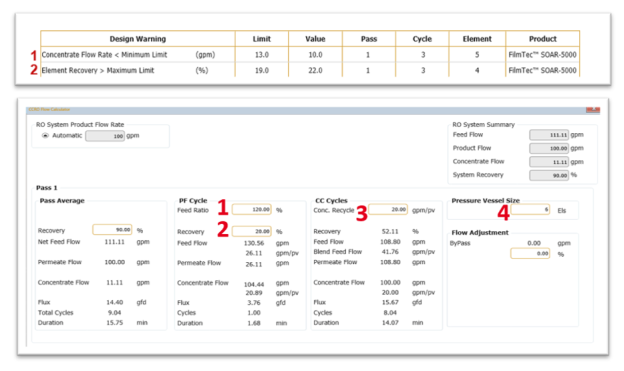
Task: Click the CCRO Flow Calculator title text
Action: tap(49, 109)
